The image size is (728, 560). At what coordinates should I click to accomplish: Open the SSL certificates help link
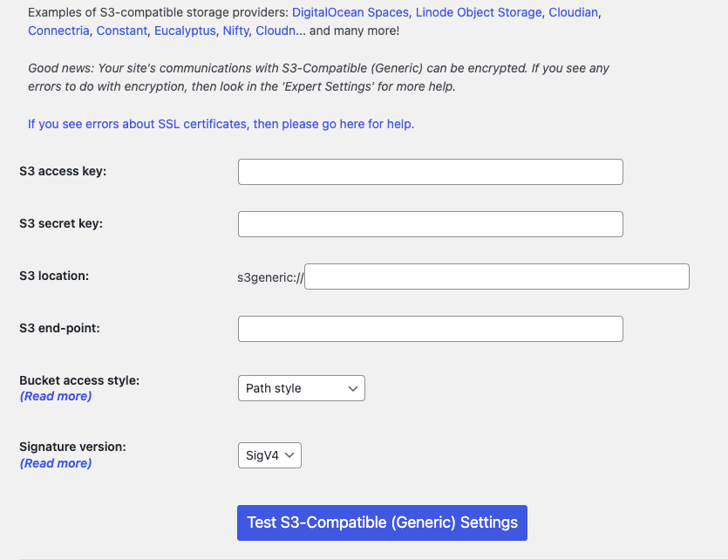[x=221, y=124]
